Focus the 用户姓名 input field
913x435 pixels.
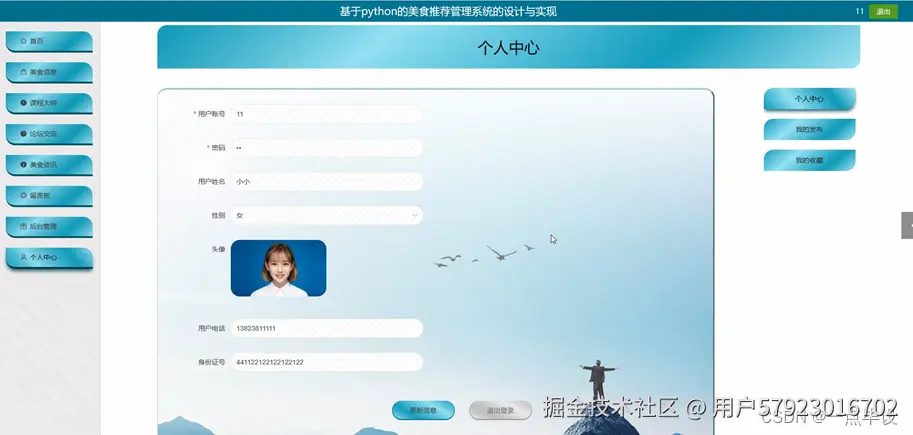click(327, 182)
